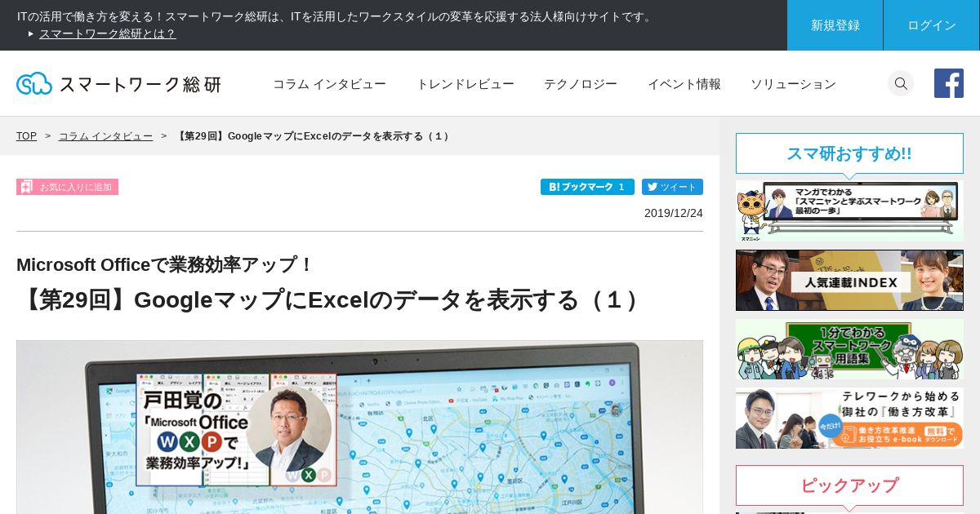Open コラム インタビュー menu

329,84
